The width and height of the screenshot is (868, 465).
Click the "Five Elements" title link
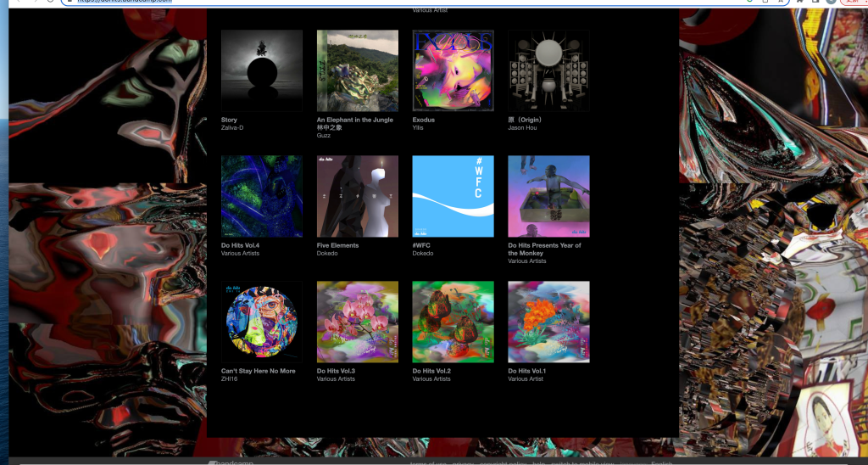pos(337,245)
